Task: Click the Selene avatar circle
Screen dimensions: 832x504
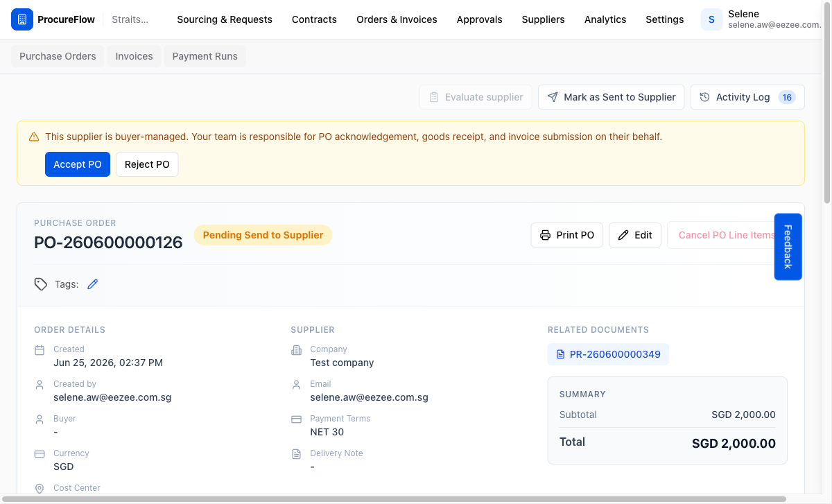Action: point(711,19)
